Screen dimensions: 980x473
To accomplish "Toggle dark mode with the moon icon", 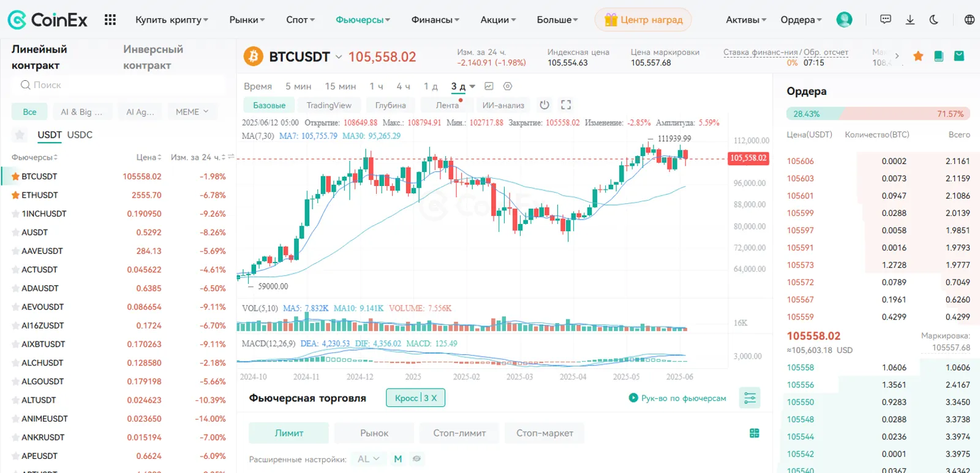I will point(933,20).
